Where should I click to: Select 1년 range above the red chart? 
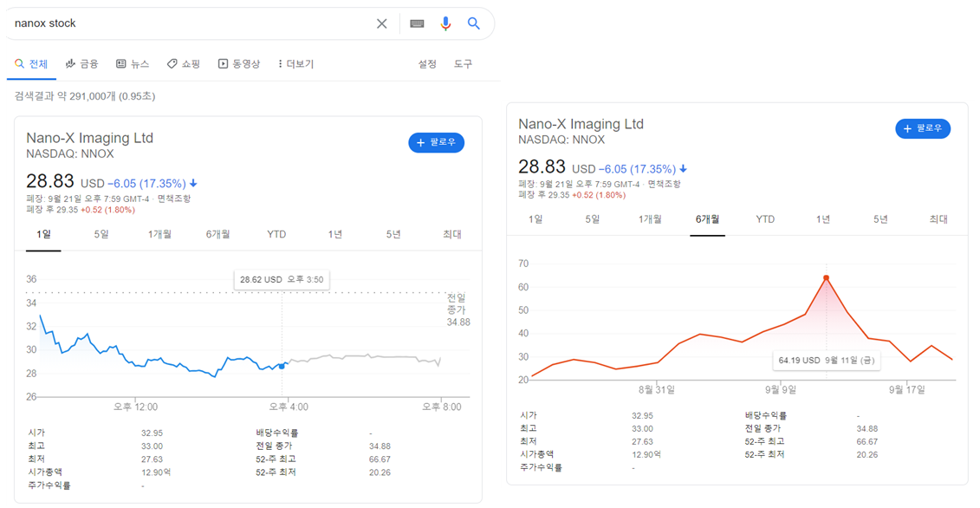coord(823,219)
